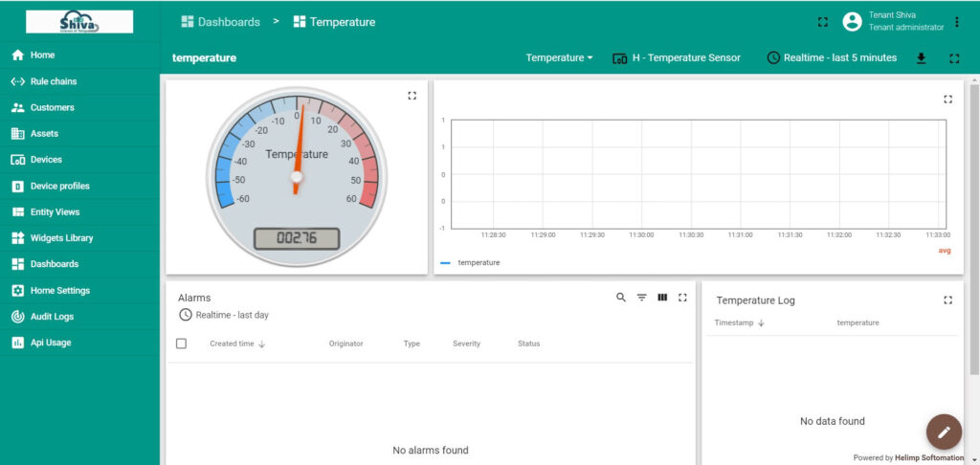
Task: Tick the select-all alarms checkbox
Action: pyautogui.click(x=182, y=343)
